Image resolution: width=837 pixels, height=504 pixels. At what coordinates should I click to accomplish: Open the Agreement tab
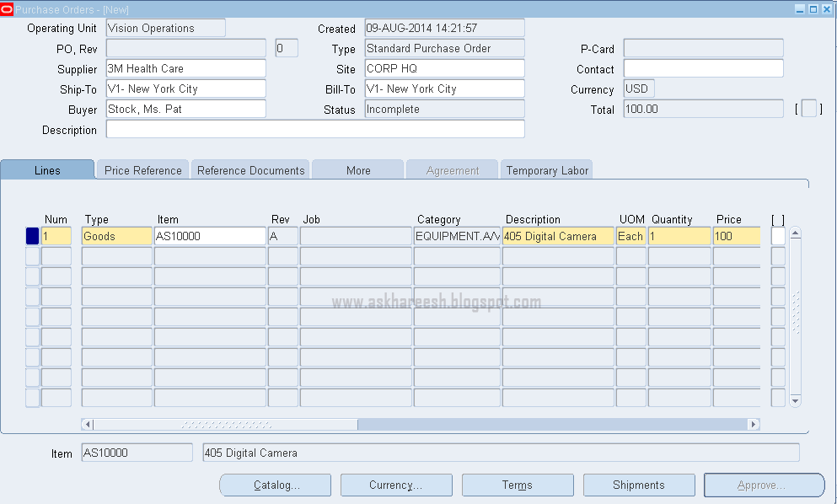point(452,170)
